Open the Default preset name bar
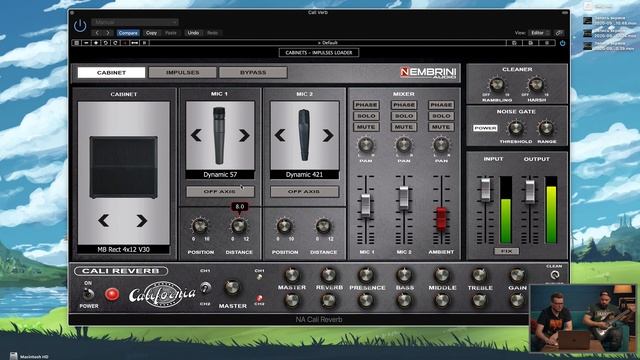The image size is (640, 360). pyautogui.click(x=328, y=43)
